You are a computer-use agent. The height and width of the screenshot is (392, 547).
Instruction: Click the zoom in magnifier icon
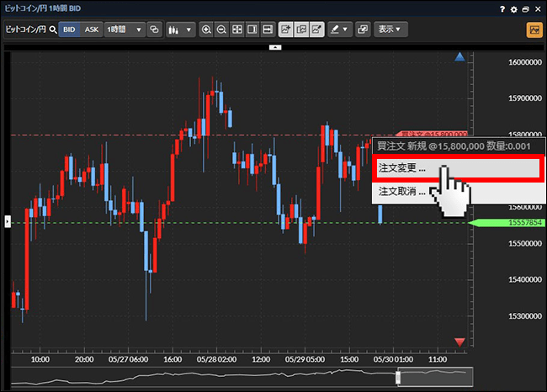[207, 29]
